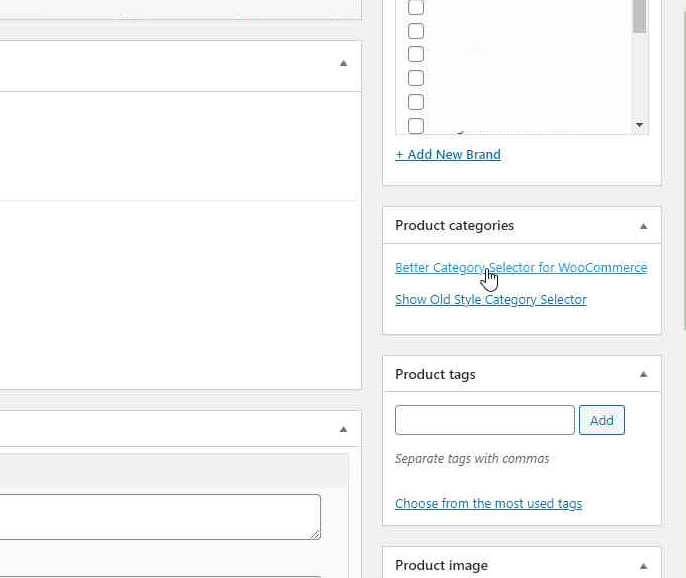This screenshot has width=686, height=578.
Task: Open the Add New Brand link
Action: [448, 154]
